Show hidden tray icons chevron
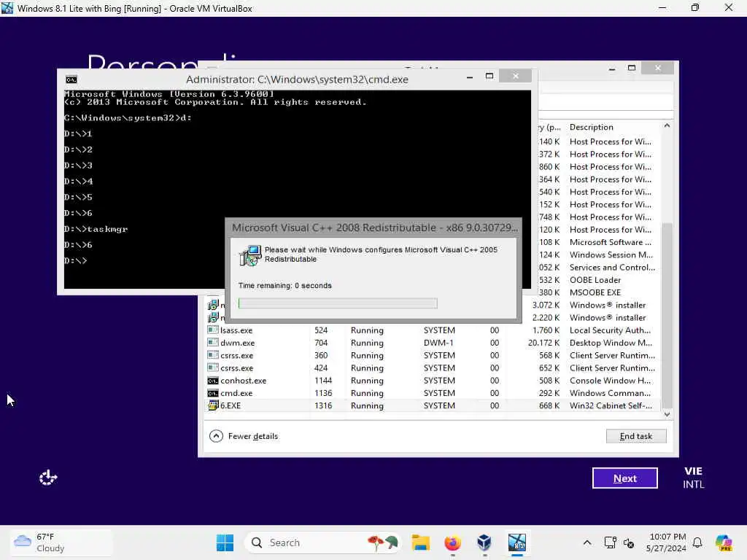The width and height of the screenshot is (747, 560). 587,542
